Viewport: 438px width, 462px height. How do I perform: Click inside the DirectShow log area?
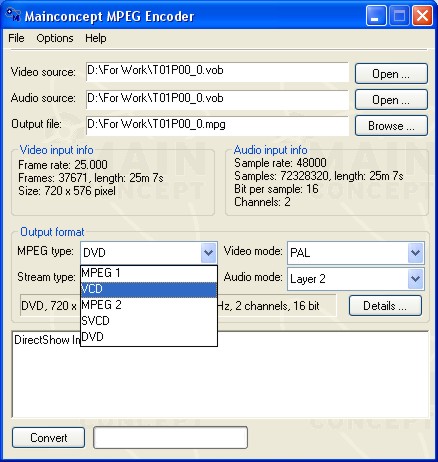(220, 374)
